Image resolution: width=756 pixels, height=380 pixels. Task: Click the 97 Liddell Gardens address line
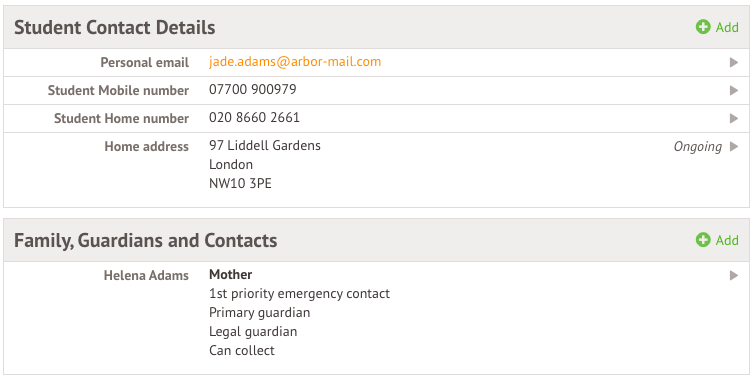coord(265,146)
